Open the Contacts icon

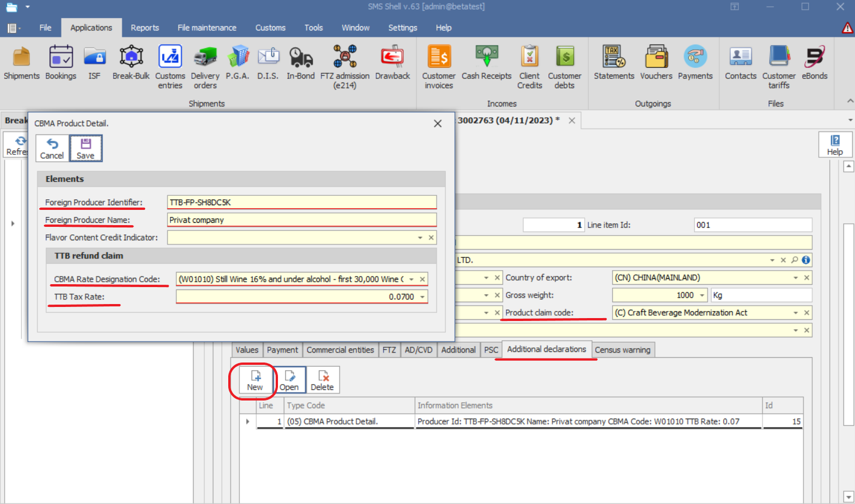741,63
